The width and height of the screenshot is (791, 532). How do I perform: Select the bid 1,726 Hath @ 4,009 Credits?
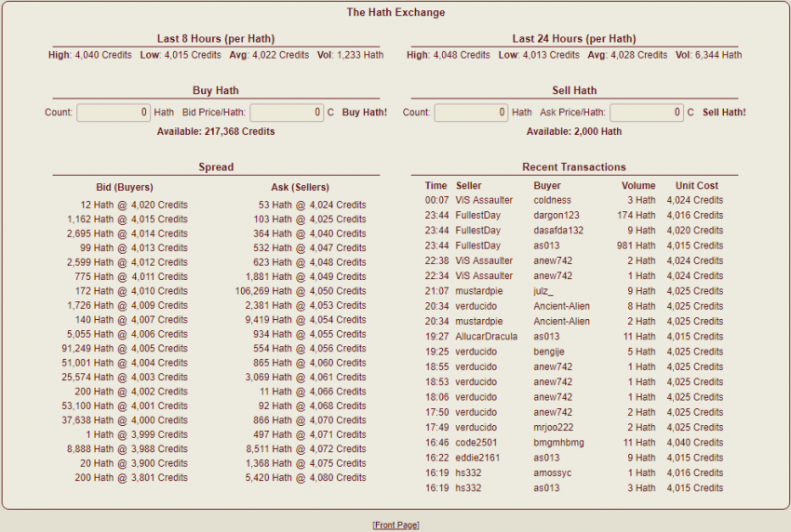pyautogui.click(x=127, y=306)
